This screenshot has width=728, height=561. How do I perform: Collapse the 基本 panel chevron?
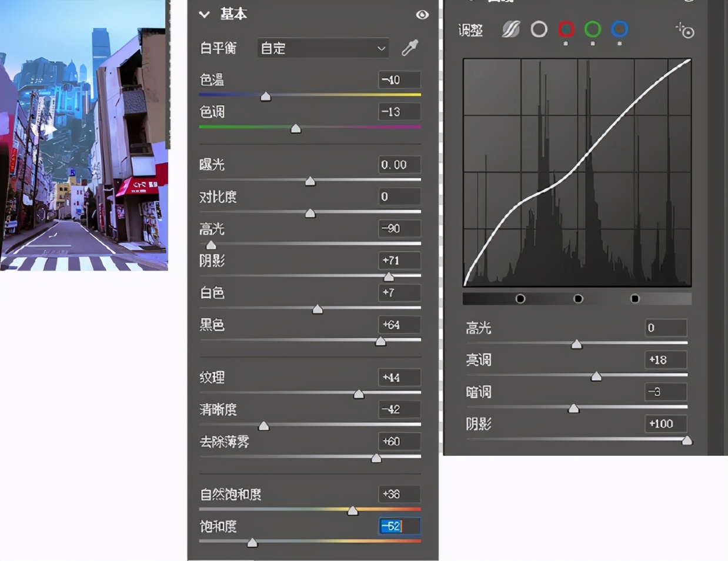(205, 15)
